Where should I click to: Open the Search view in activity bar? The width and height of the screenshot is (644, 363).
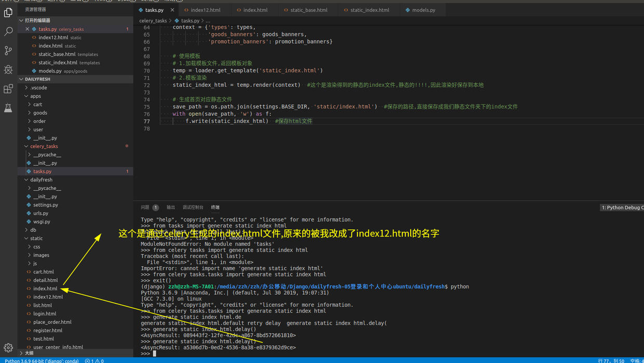tap(8, 31)
